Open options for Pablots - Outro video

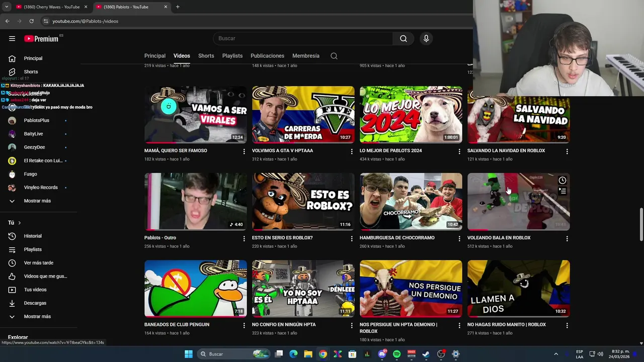(x=244, y=238)
